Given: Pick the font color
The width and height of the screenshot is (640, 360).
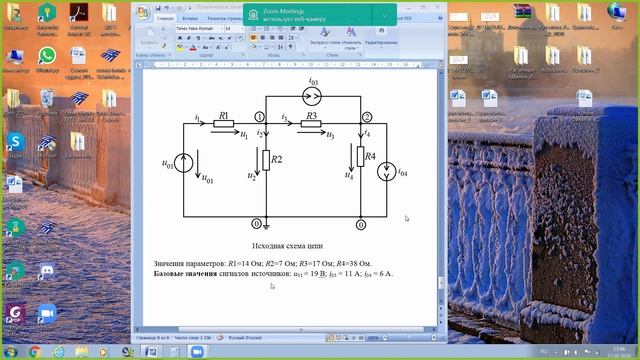Looking at the screenshot, I should click(193, 47).
